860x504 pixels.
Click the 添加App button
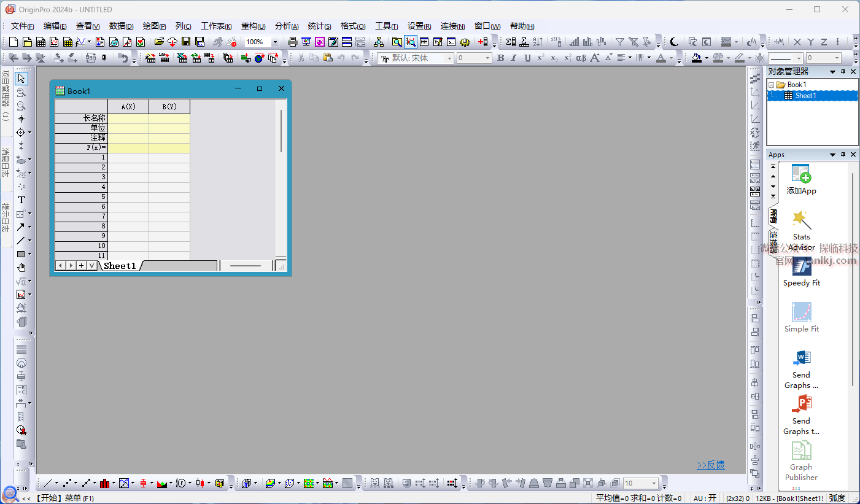tap(801, 179)
